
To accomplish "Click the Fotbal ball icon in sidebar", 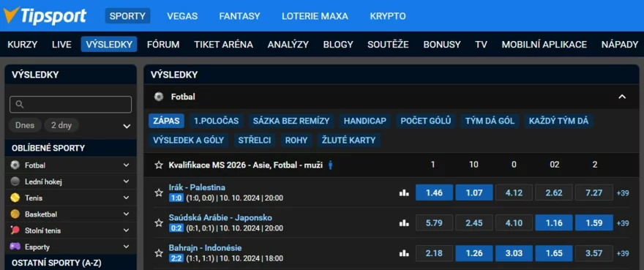I will click(15, 165).
